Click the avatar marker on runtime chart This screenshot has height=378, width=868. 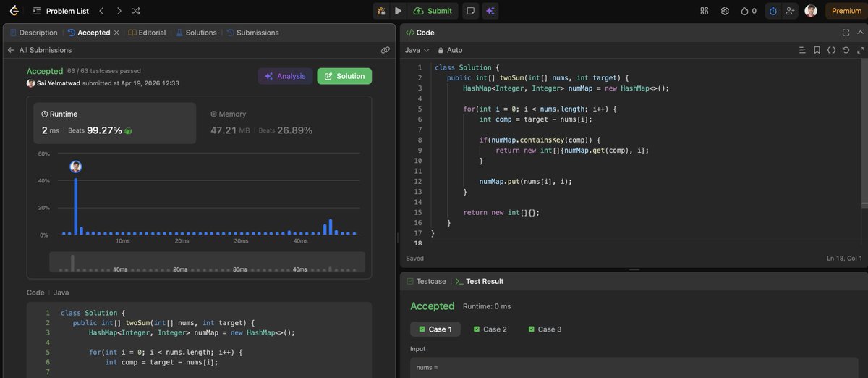(76, 167)
